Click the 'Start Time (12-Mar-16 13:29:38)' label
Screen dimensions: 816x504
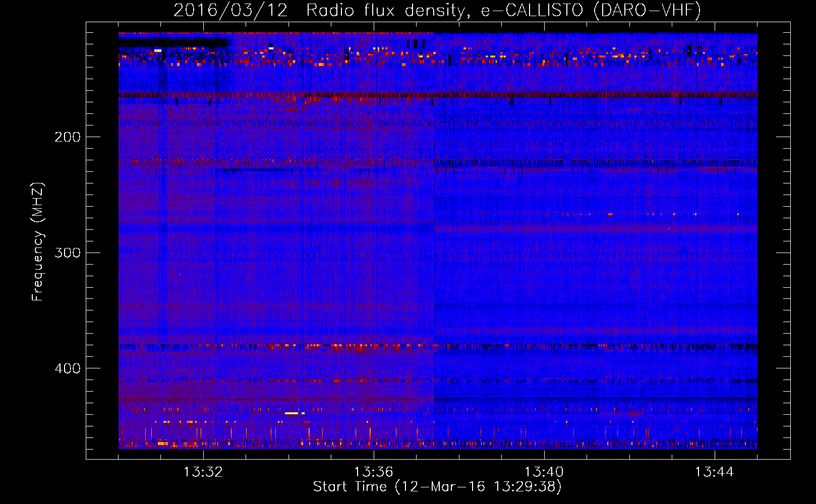[437, 487]
